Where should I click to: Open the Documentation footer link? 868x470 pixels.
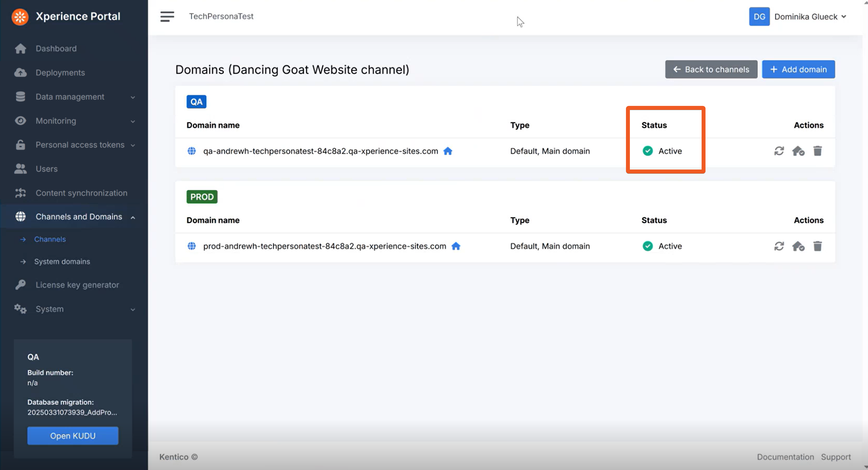[x=785, y=457]
